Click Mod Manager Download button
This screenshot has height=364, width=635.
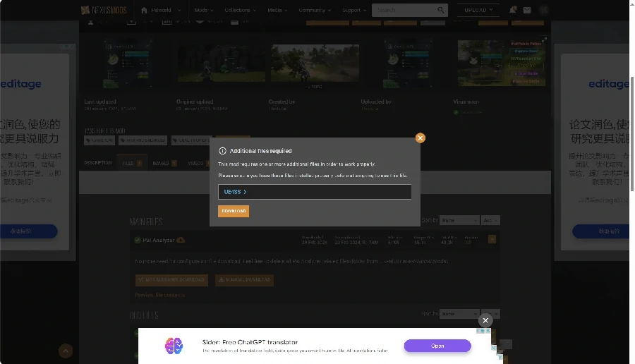[x=171, y=280]
